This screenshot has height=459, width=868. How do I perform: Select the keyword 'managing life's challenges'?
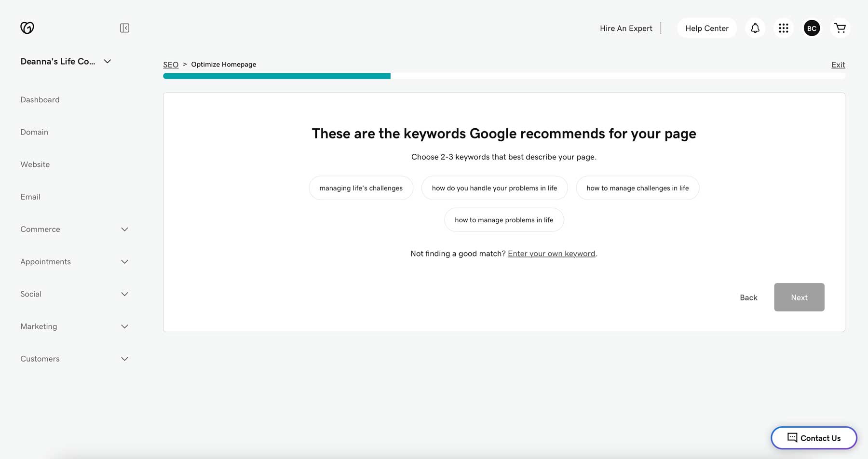tap(361, 188)
